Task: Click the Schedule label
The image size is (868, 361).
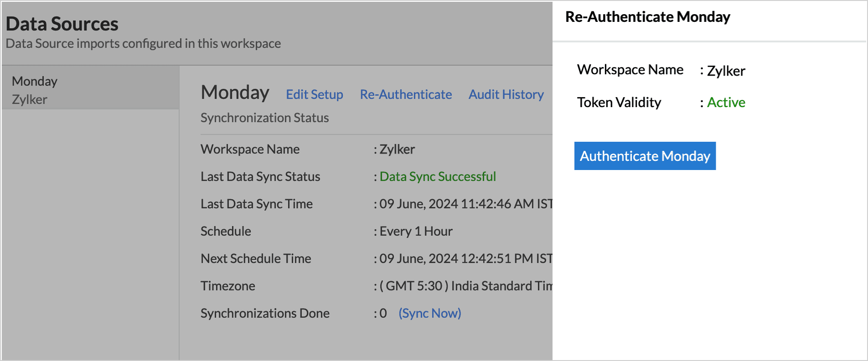Action: (226, 231)
